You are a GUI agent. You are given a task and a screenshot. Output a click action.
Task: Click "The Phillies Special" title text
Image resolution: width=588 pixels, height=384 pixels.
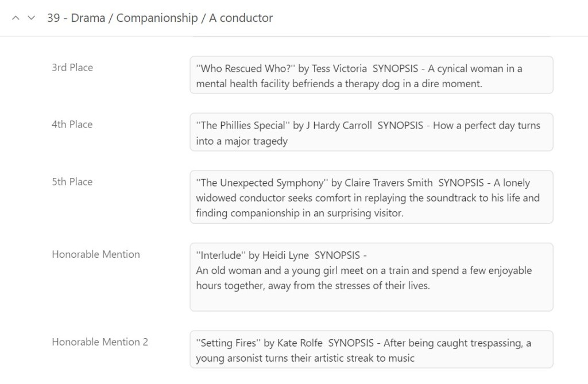tap(241, 126)
